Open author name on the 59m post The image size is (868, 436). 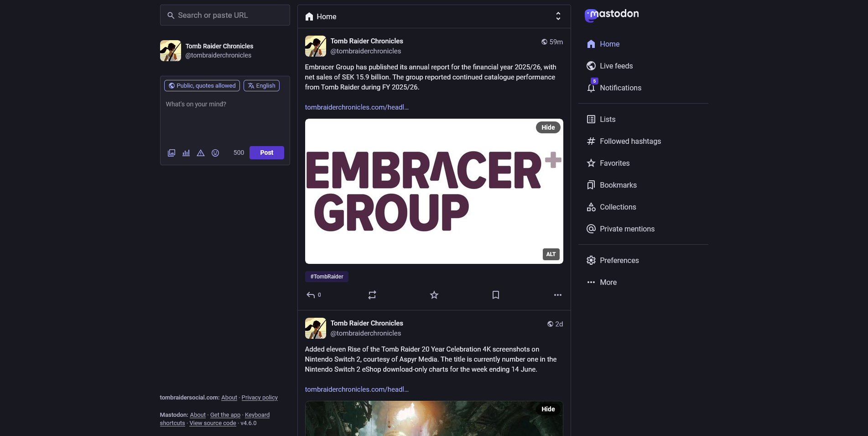(x=367, y=41)
